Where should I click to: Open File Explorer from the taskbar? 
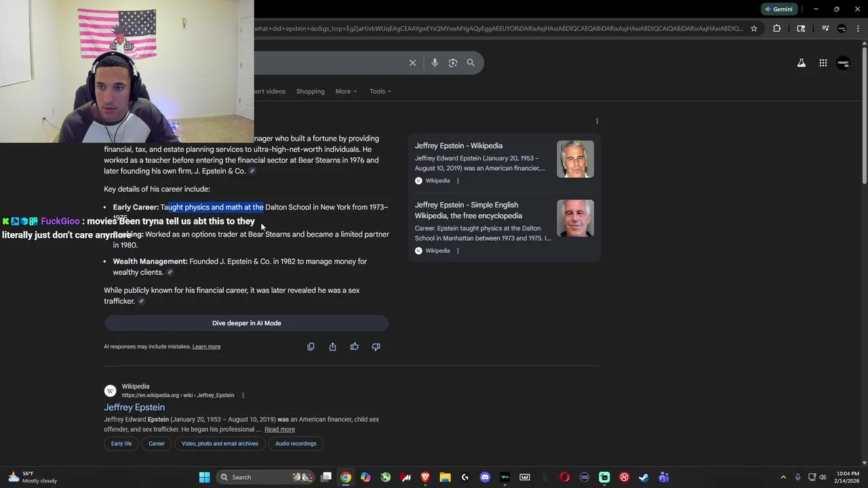click(445, 477)
